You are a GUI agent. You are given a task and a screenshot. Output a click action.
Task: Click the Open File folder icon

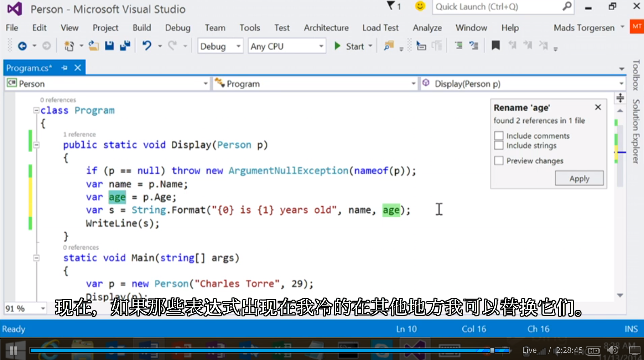94,46
